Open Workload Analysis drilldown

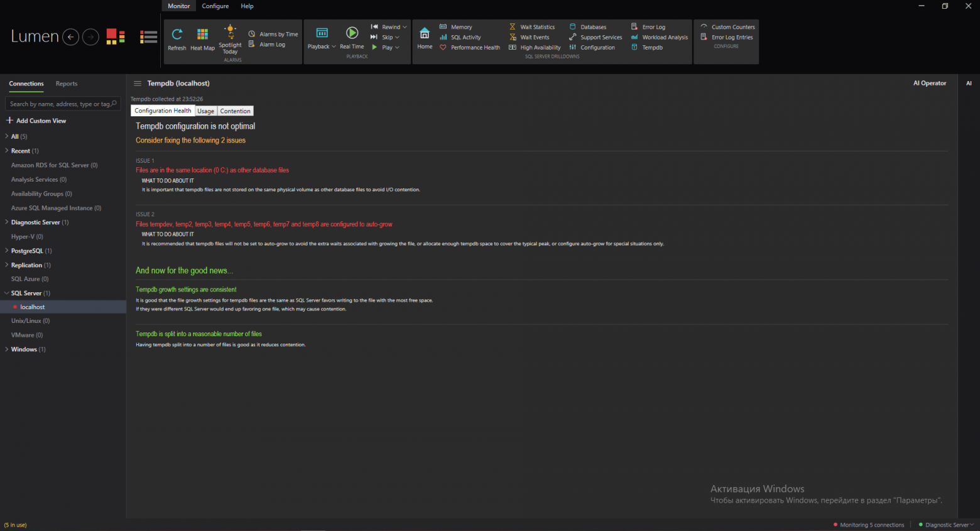660,37
